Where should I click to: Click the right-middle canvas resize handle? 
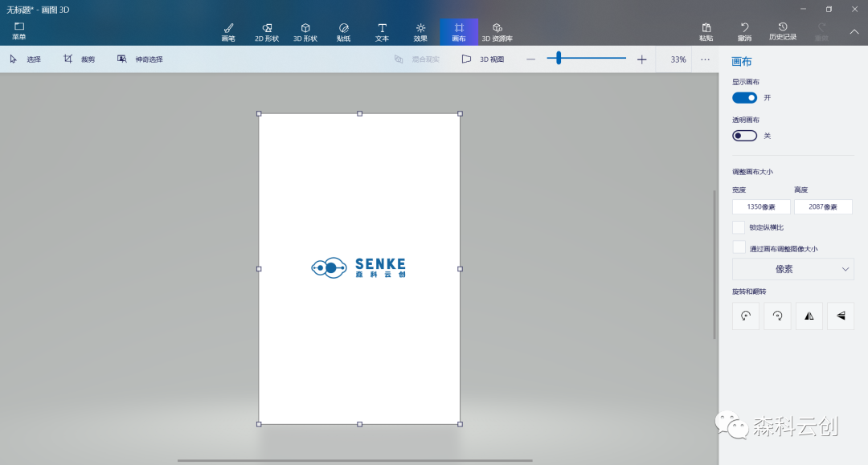click(x=460, y=269)
